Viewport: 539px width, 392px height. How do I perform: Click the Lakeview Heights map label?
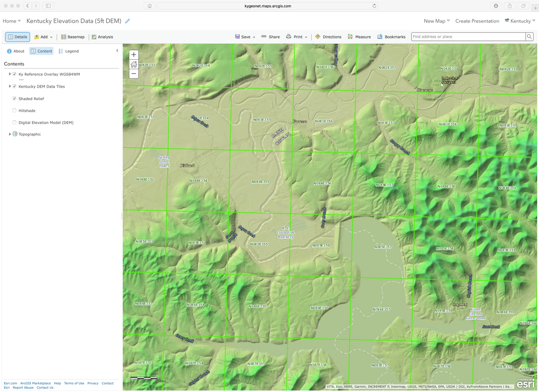(450, 80)
